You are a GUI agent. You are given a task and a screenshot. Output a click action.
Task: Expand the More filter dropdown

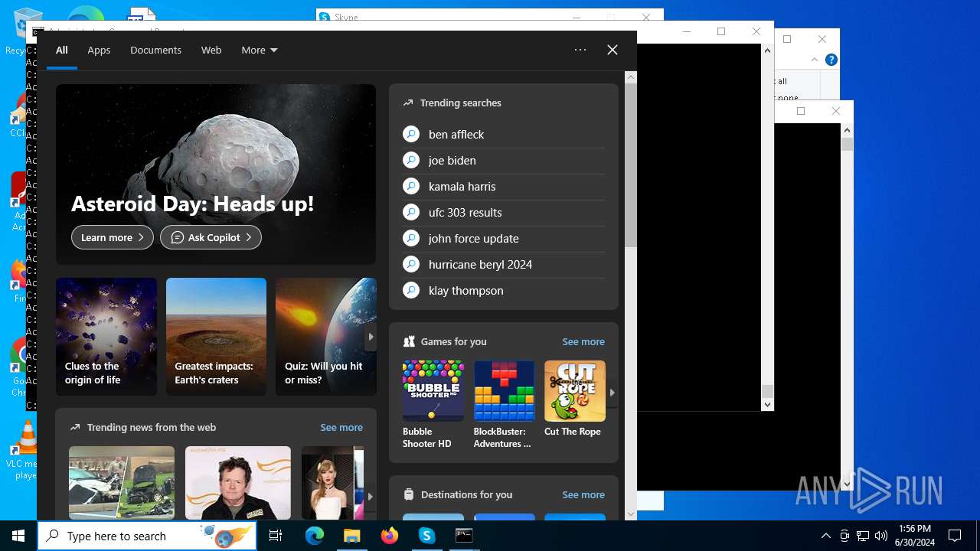260,50
